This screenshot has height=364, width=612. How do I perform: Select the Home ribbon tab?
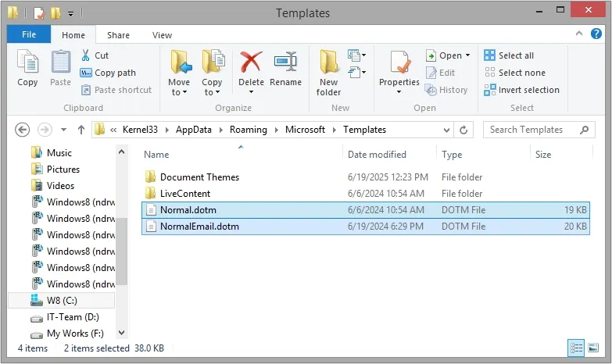pos(73,34)
